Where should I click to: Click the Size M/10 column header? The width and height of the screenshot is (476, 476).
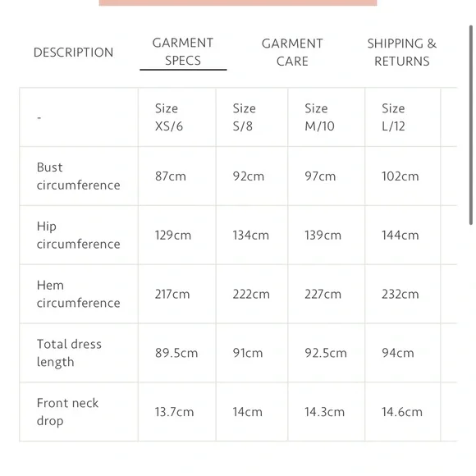[327, 117]
